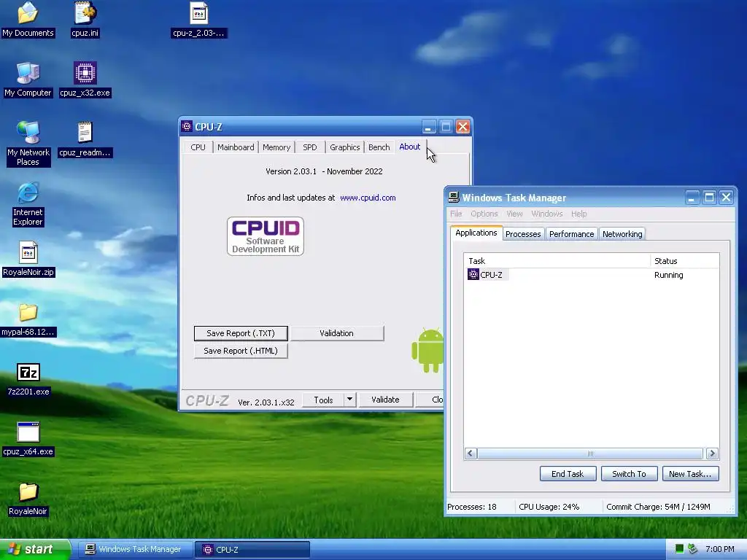Open the View menu in Task Manager
This screenshot has height=560, width=747.
click(x=514, y=214)
